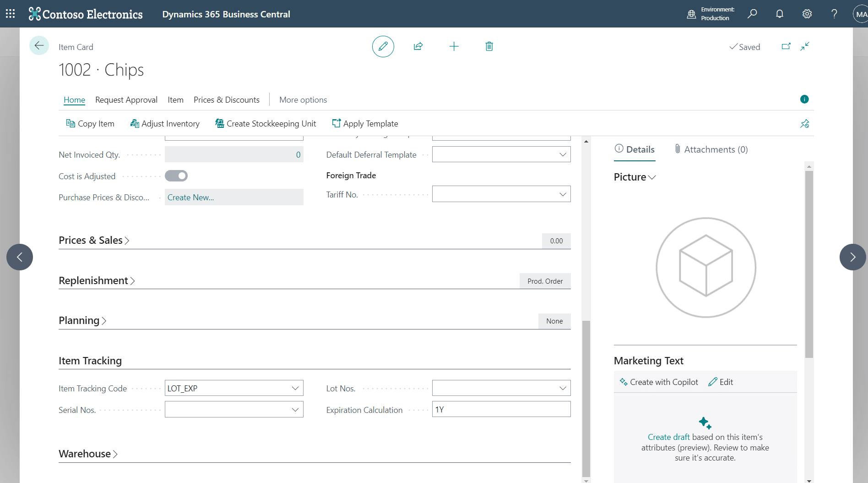Toggle the Cost is Adjusted switch
The width and height of the screenshot is (868, 483).
(176, 176)
